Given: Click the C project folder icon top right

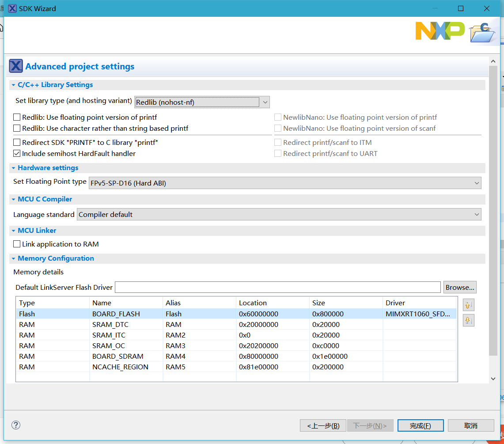Looking at the screenshot, I should coord(483,31).
